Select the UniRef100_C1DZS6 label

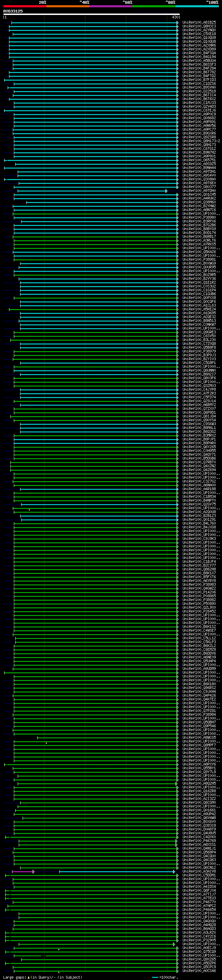[x=199, y=84]
